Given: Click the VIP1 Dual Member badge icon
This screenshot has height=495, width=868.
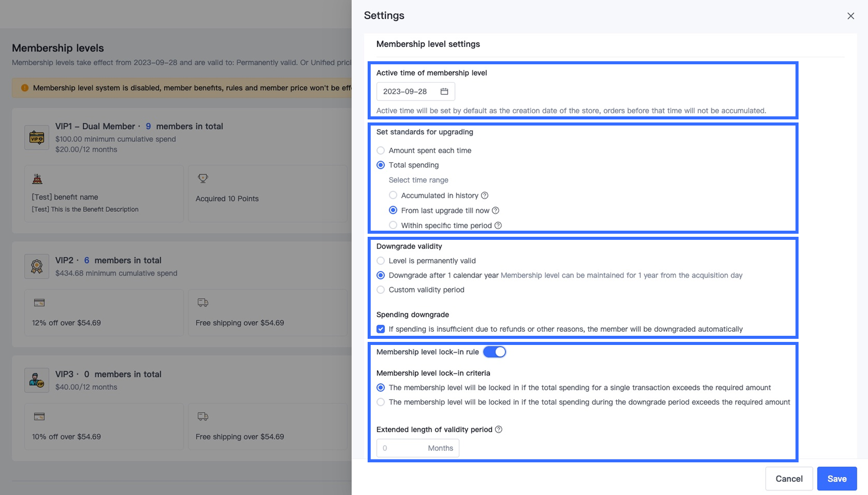Looking at the screenshot, I should pos(37,137).
